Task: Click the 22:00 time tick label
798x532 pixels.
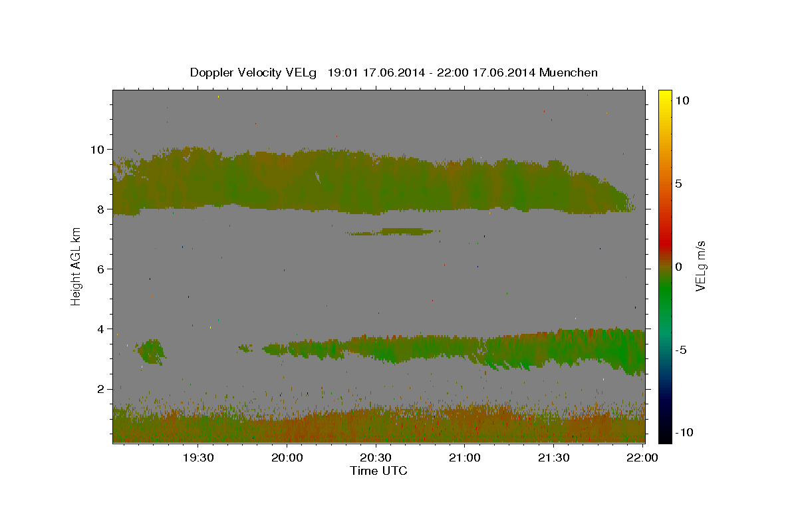Action: click(x=642, y=458)
